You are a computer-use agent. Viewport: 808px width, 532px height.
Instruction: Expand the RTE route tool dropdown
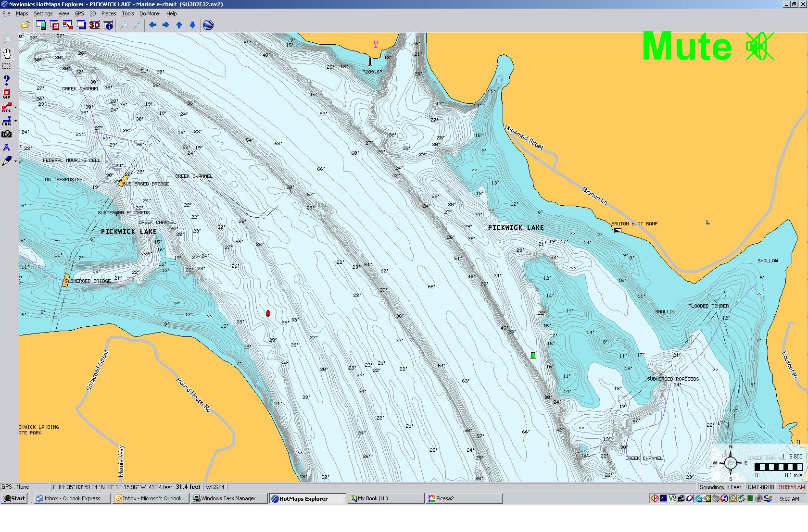(15, 108)
